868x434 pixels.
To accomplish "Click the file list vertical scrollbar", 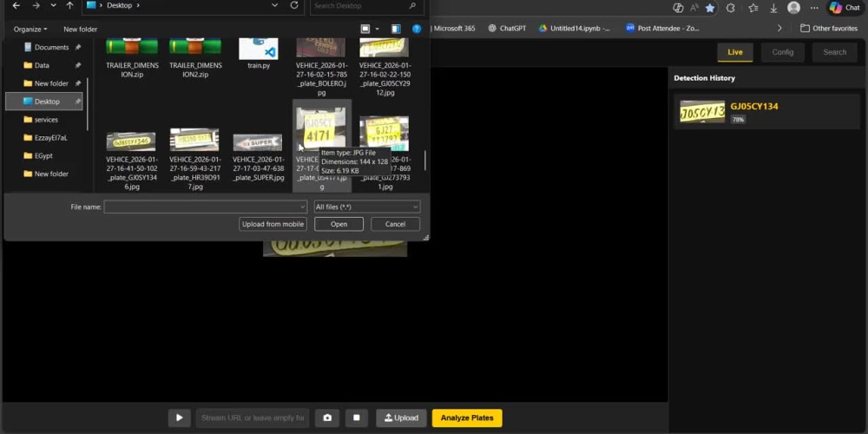I will (x=425, y=161).
